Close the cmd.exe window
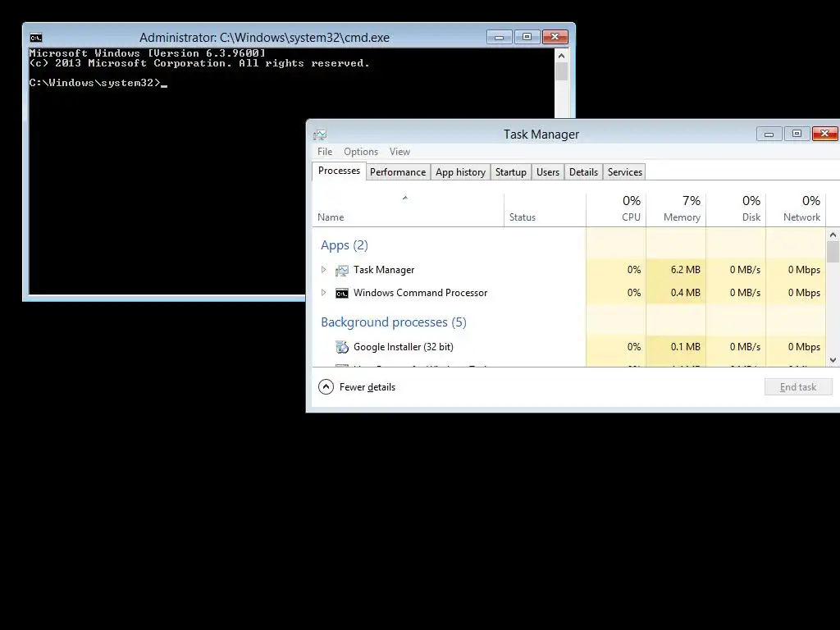This screenshot has width=840, height=630. [555, 37]
